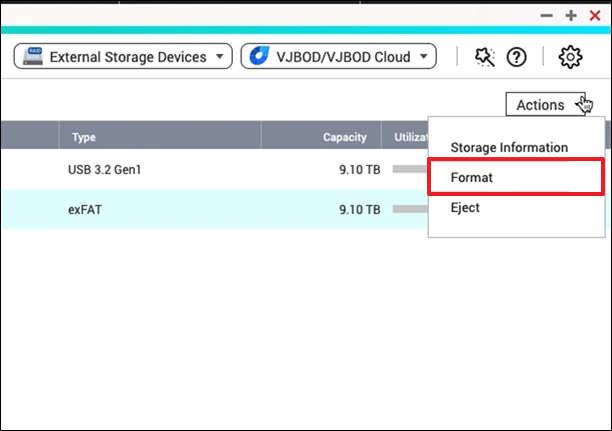The width and height of the screenshot is (612, 431).
Task: Sort by the Capacity column header
Action: pos(345,137)
